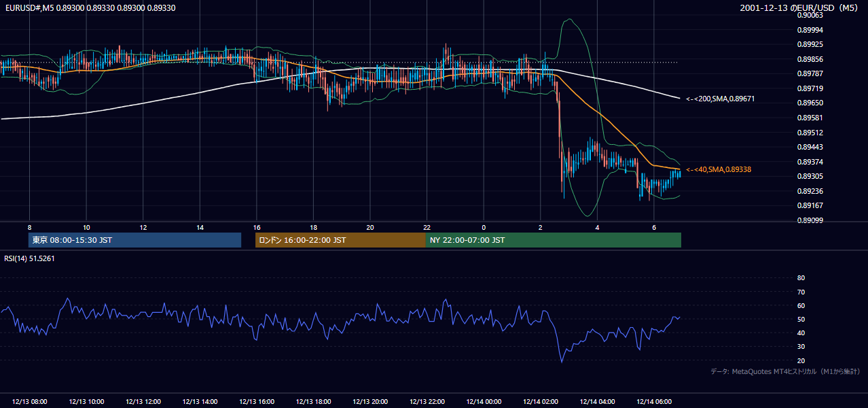Click the RSI 20 level label

click(801, 360)
